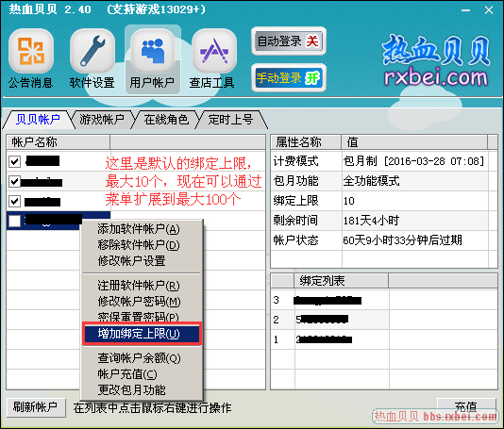Select the 帐户状态 property row
Viewport: 504px width, 429px height.
(379, 240)
